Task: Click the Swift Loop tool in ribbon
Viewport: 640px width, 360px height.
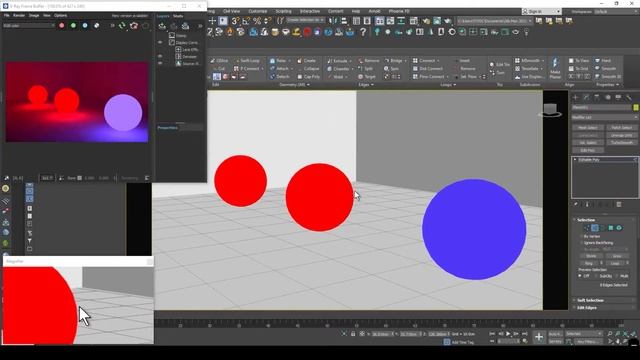Action: (247, 61)
